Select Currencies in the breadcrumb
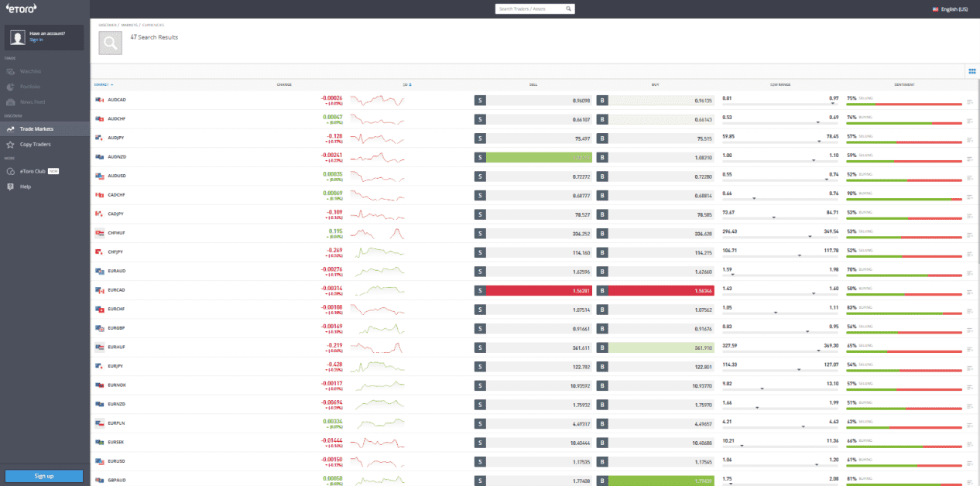This screenshot has width=980, height=486. (x=154, y=25)
